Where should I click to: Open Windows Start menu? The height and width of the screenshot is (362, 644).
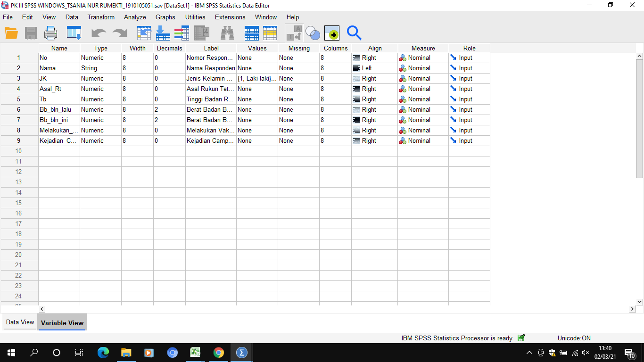click(x=11, y=353)
